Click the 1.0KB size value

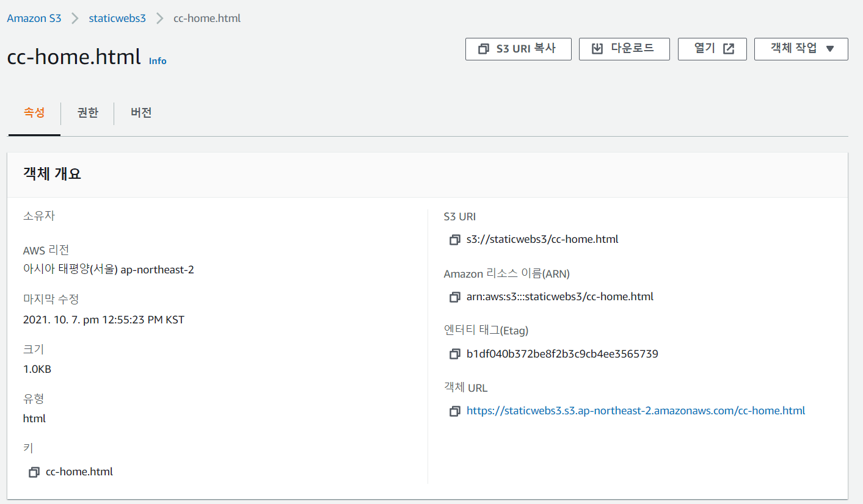(37, 369)
